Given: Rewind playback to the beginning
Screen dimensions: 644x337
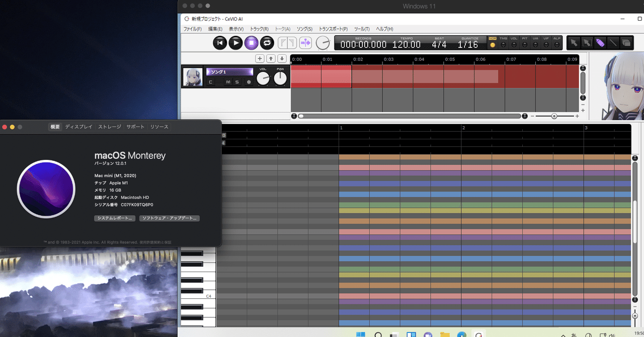Looking at the screenshot, I should coord(220,43).
